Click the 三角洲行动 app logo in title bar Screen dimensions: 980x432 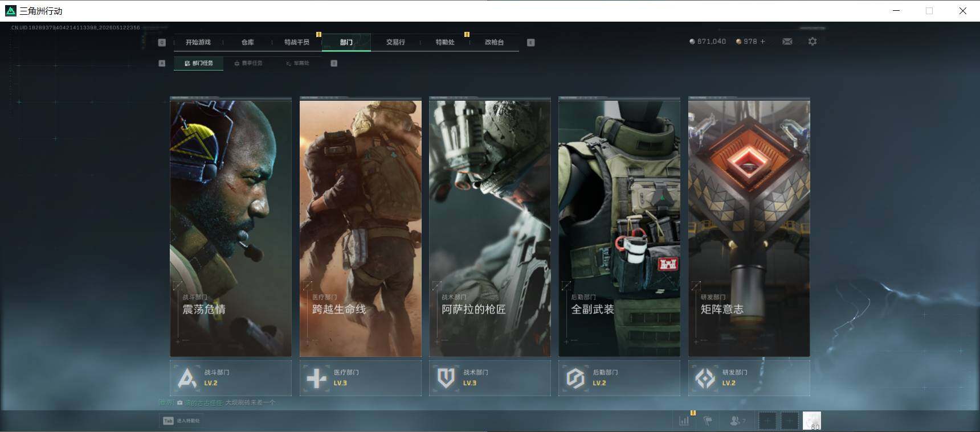(11, 11)
